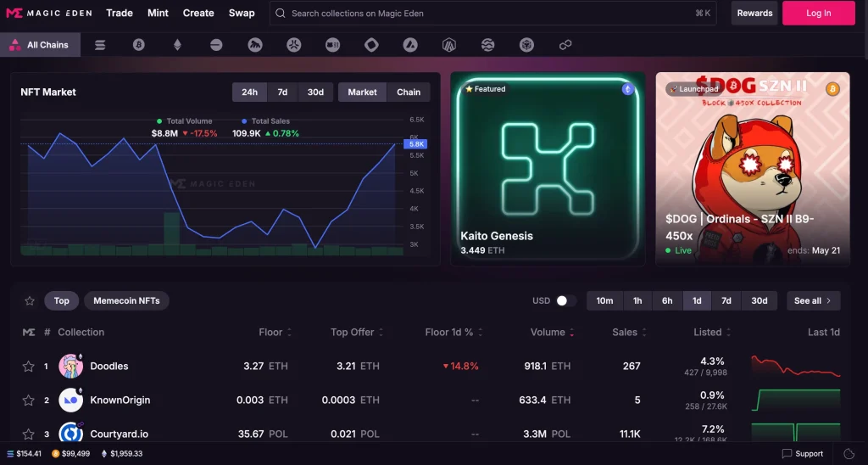This screenshot has width=868, height=465.
Task: Select the bear-shaped Berachain chain icon
Action: click(255, 45)
